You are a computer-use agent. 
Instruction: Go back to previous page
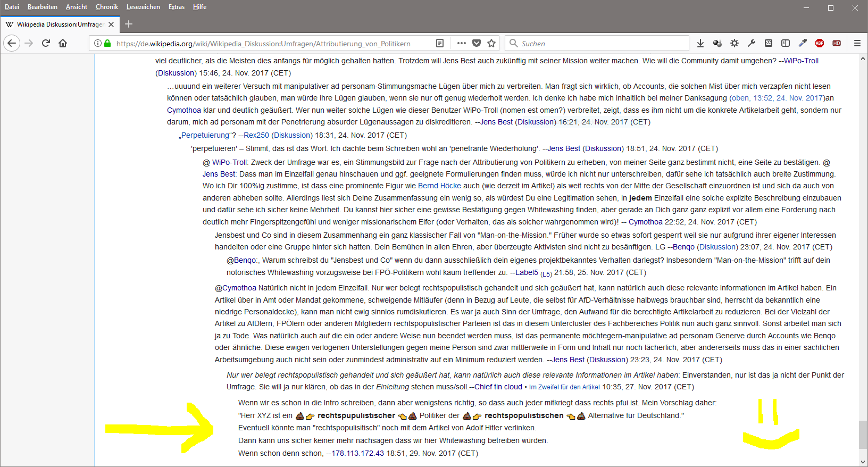(12, 43)
